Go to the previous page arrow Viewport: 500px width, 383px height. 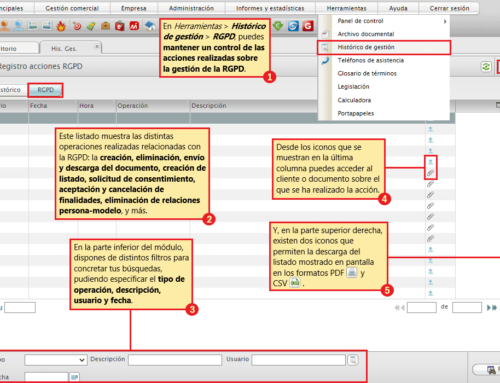pos(403,308)
